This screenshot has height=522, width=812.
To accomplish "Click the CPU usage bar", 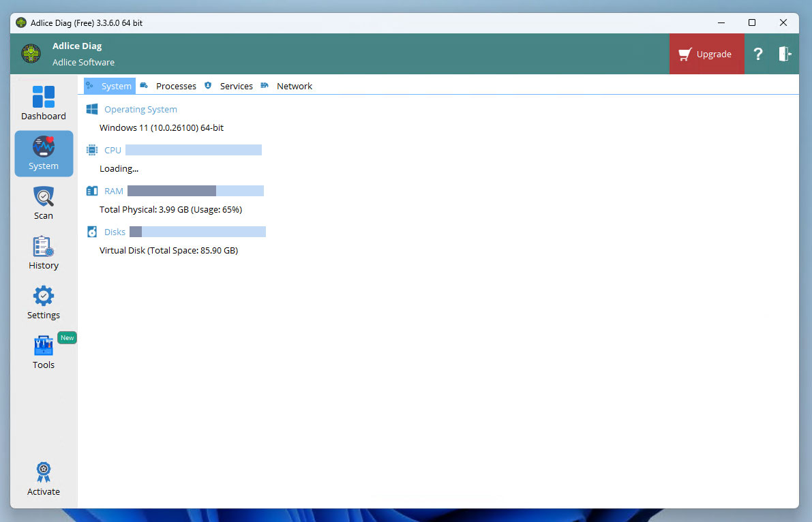I will (194, 150).
